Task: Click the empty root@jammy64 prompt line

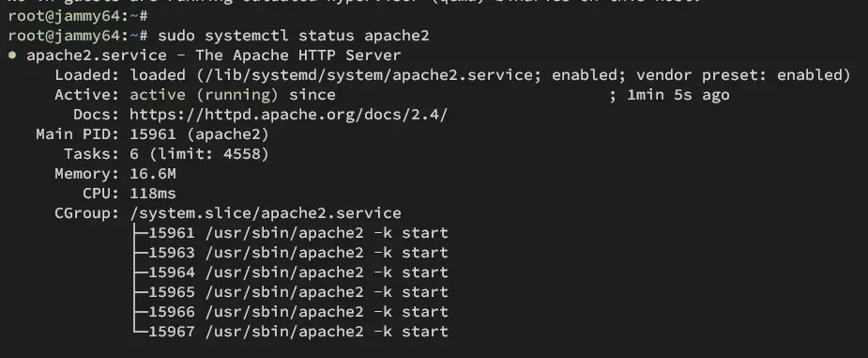Action: (x=78, y=16)
